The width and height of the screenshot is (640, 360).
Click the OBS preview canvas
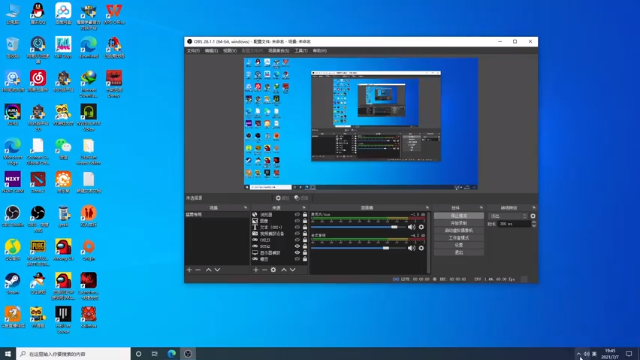point(361,124)
